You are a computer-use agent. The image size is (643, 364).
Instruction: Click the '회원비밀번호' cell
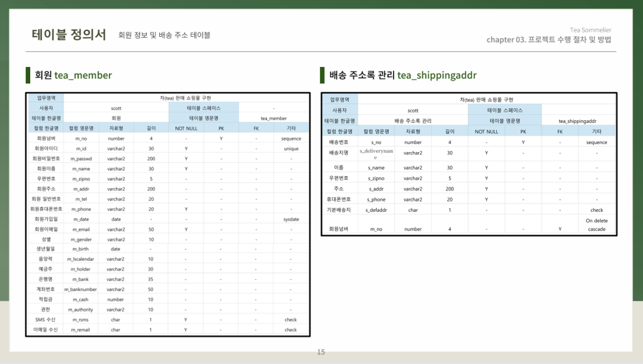(x=46, y=159)
